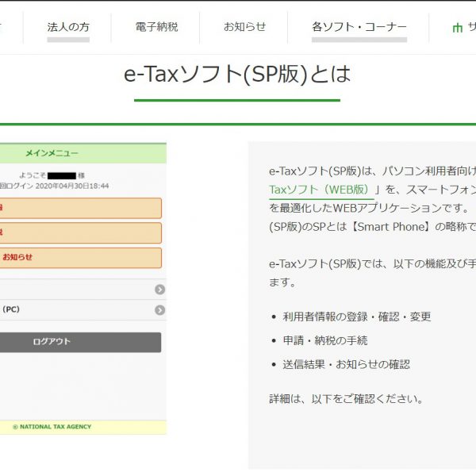
Task: Click the arrow icon above the (PC) row
Action: click(x=159, y=290)
